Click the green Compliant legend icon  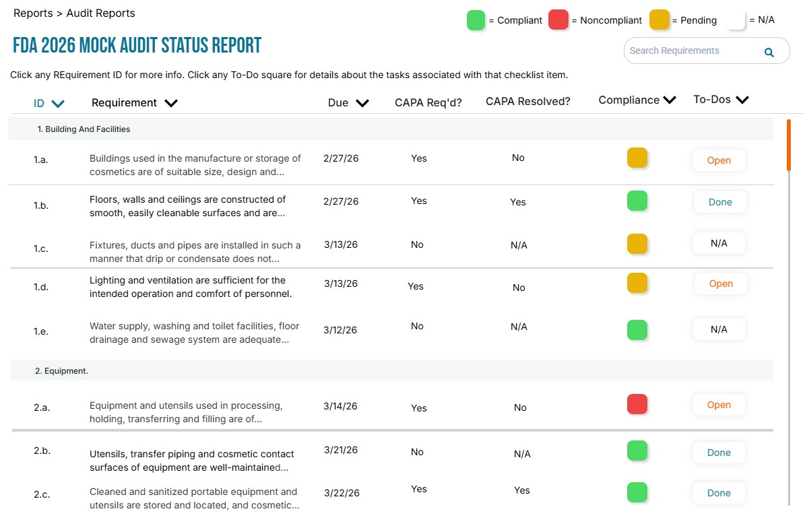[476, 20]
